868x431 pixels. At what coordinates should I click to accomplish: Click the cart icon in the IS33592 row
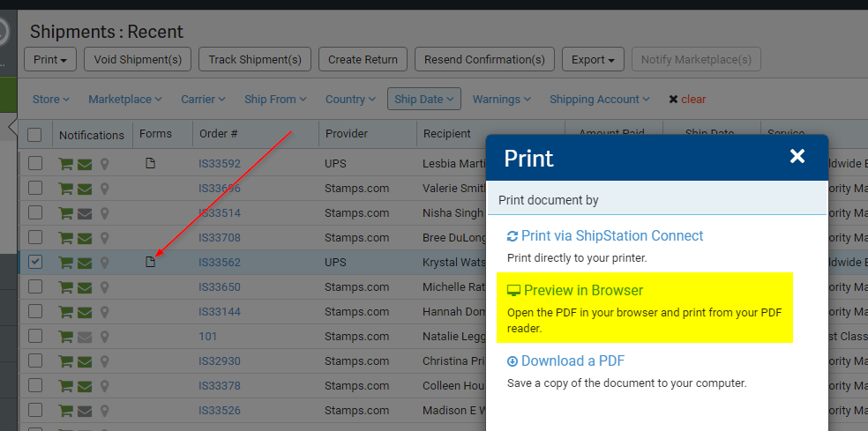[66, 164]
